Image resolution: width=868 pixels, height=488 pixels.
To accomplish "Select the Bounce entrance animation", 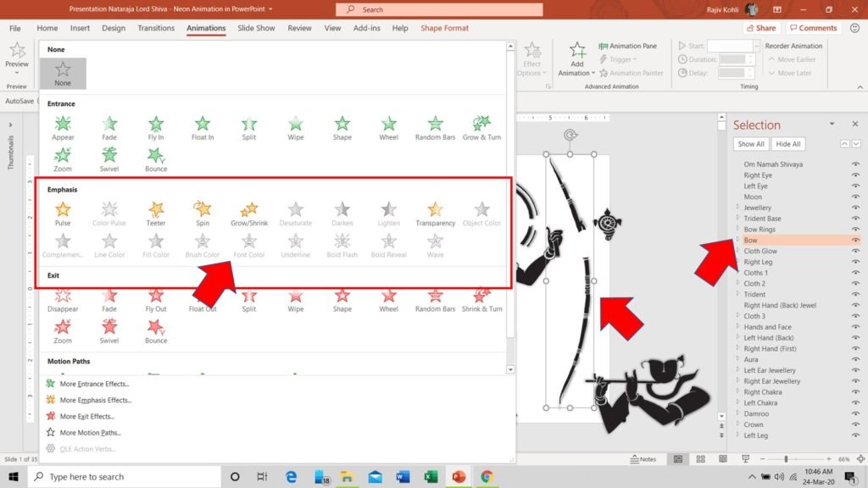I will (156, 159).
